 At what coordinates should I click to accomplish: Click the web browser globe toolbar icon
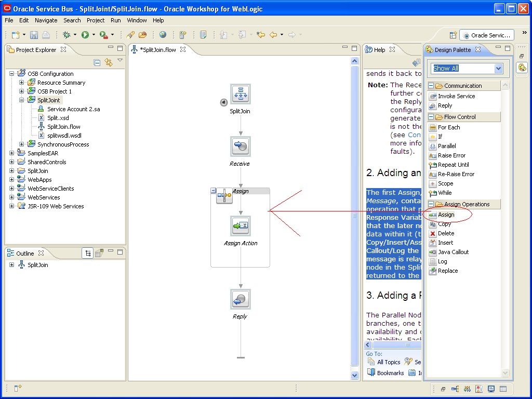coord(163,35)
